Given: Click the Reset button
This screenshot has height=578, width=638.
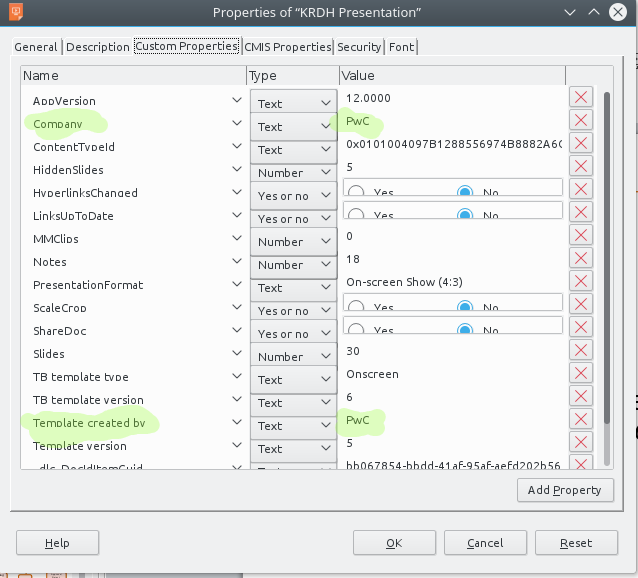Looking at the screenshot, I should (576, 543).
